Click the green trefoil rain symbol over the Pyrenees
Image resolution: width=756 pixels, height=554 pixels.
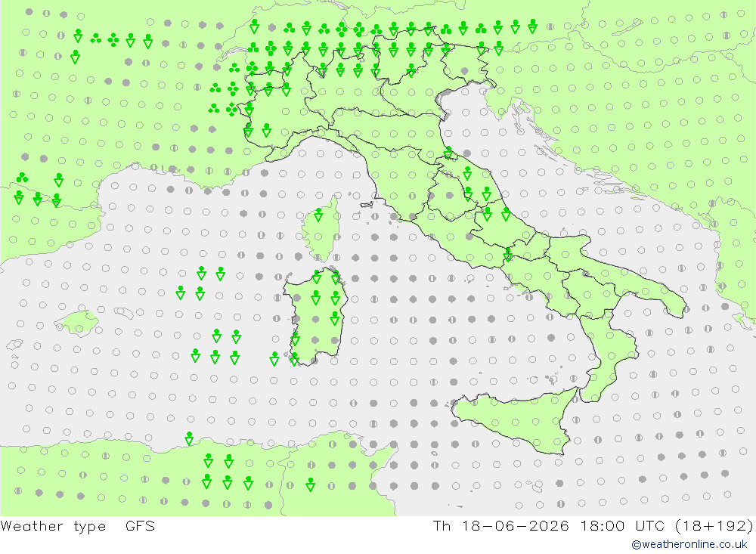pos(22,178)
